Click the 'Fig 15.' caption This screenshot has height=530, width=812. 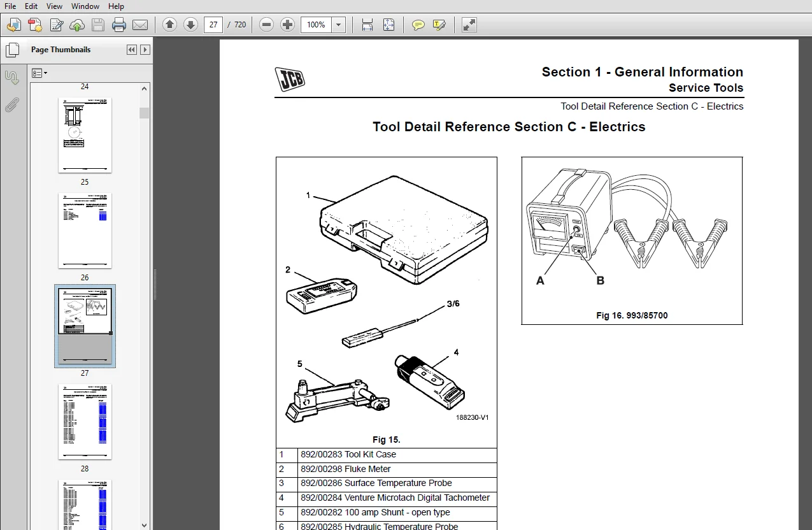pyautogui.click(x=387, y=440)
